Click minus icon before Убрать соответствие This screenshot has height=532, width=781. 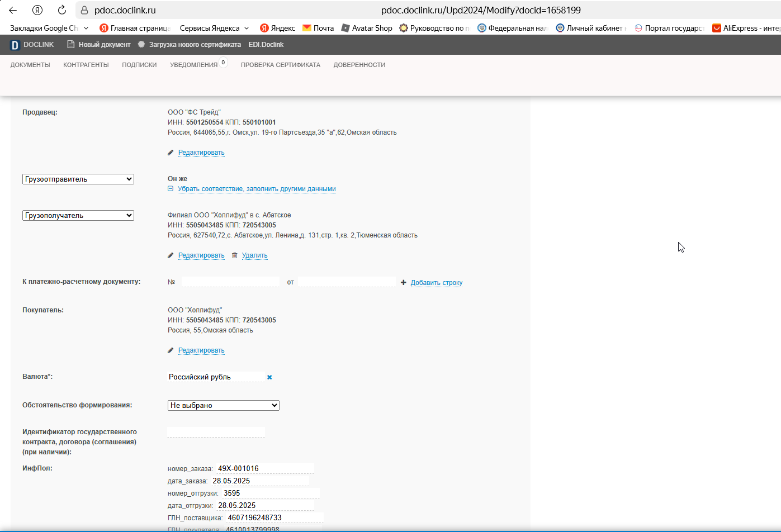click(x=171, y=189)
